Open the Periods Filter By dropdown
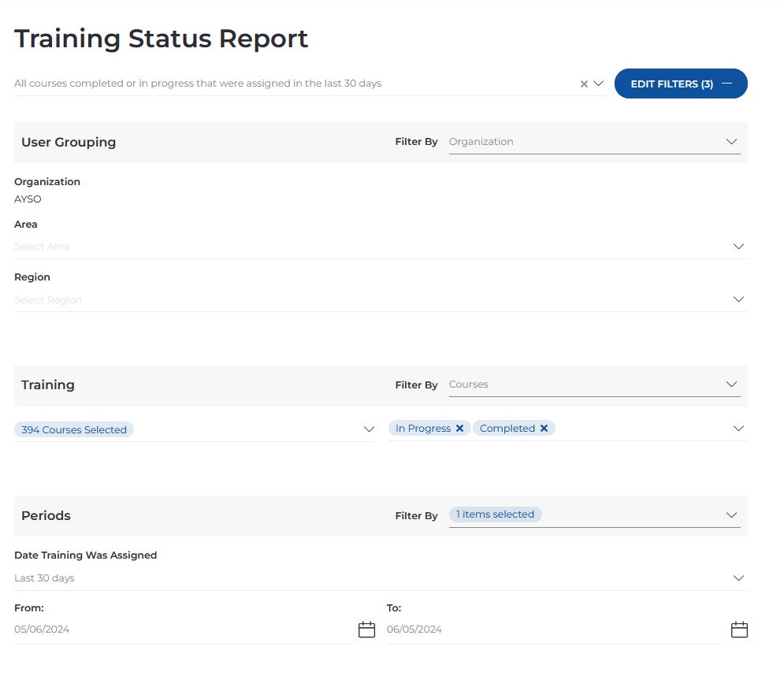 731,515
